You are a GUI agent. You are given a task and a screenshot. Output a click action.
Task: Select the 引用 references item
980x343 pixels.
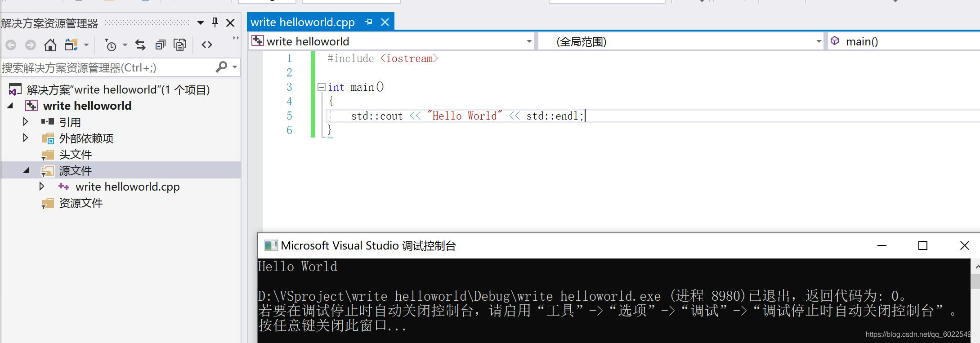coord(70,122)
